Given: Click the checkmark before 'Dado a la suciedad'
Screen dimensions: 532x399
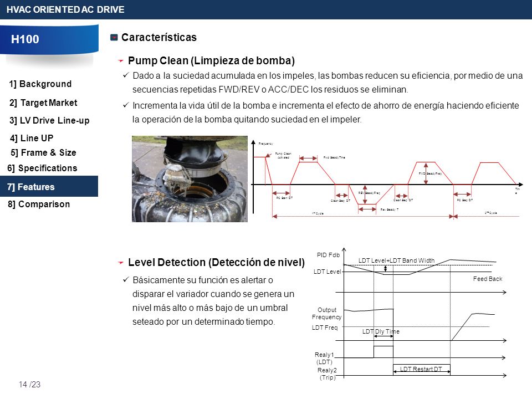Looking at the screenshot, I should (x=126, y=75).
